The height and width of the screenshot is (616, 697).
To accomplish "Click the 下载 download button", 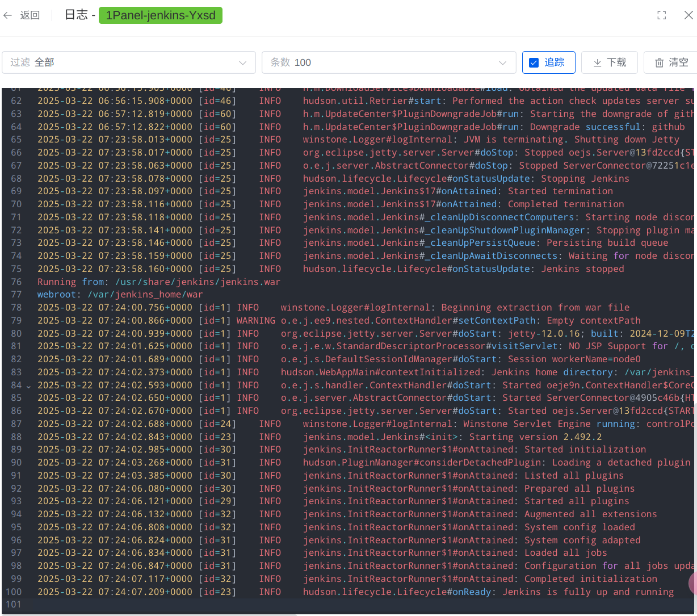I will [610, 62].
